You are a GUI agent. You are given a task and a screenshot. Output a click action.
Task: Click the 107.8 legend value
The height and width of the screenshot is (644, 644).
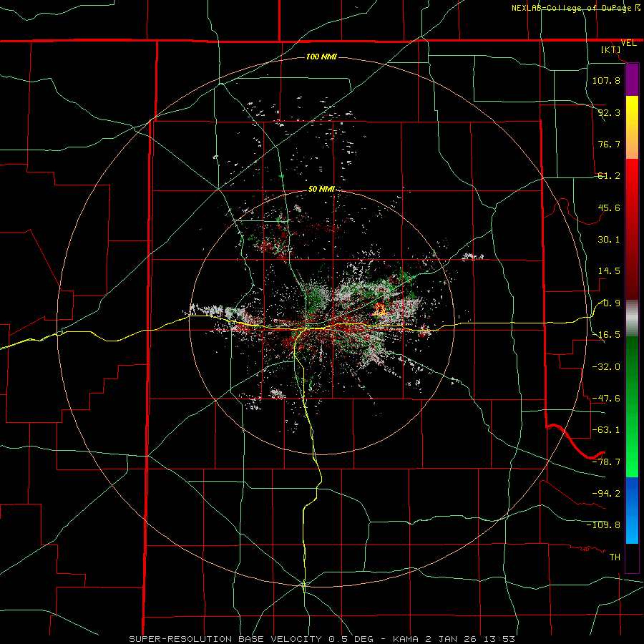[606, 80]
